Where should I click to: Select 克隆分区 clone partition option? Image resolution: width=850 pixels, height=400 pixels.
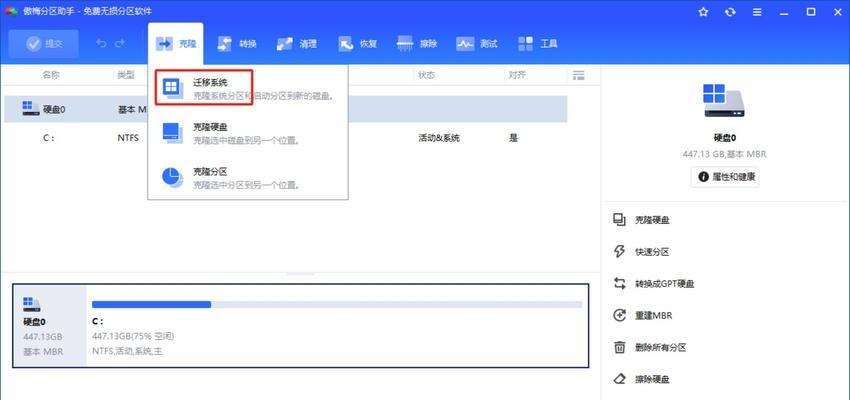pyautogui.click(x=248, y=177)
